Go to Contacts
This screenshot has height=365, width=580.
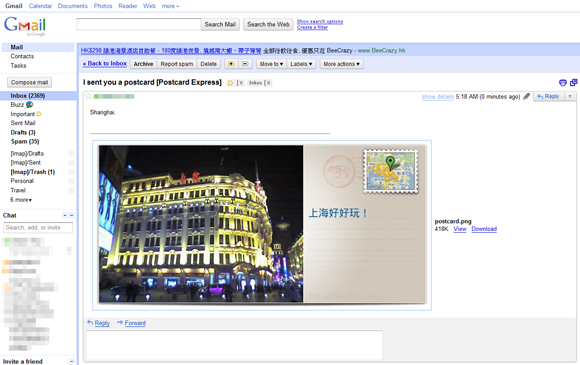coord(22,56)
